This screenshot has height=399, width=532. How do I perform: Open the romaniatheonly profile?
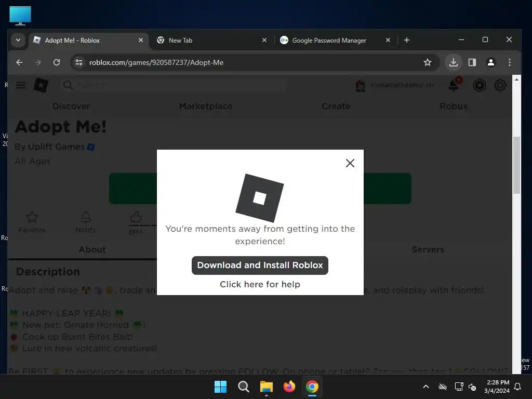tap(395, 85)
